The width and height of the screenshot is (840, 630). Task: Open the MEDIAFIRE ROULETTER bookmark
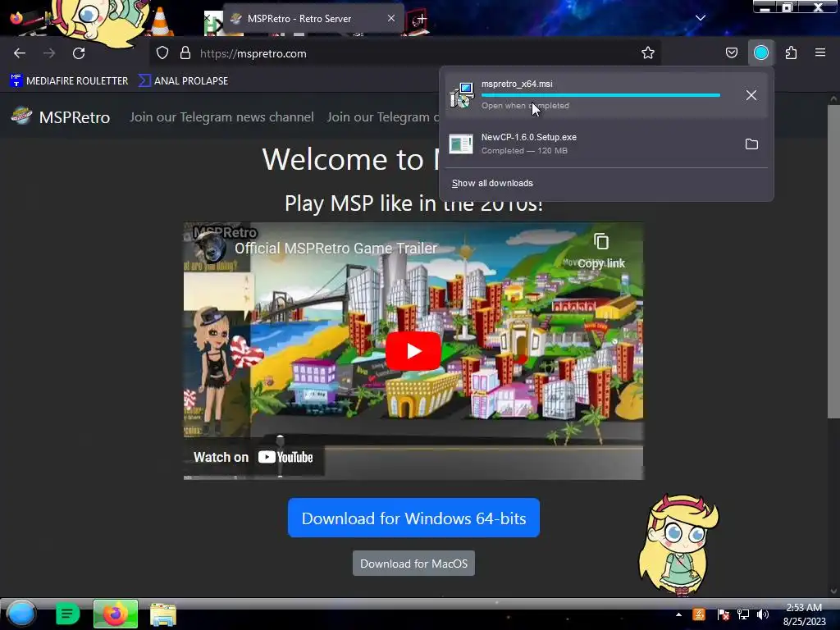click(x=69, y=81)
